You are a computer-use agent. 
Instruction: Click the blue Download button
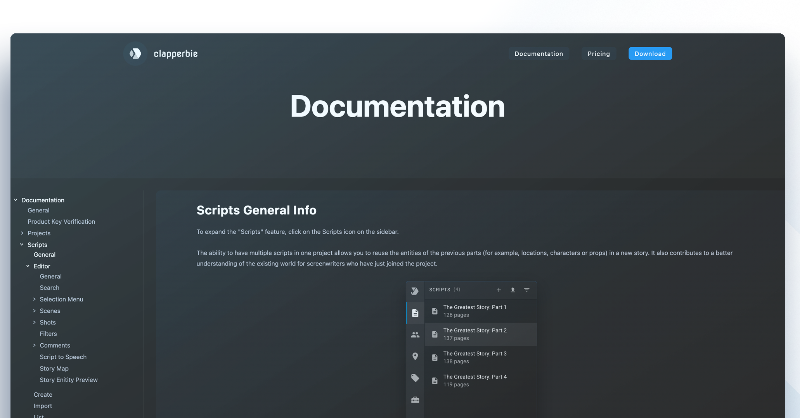pyautogui.click(x=650, y=54)
